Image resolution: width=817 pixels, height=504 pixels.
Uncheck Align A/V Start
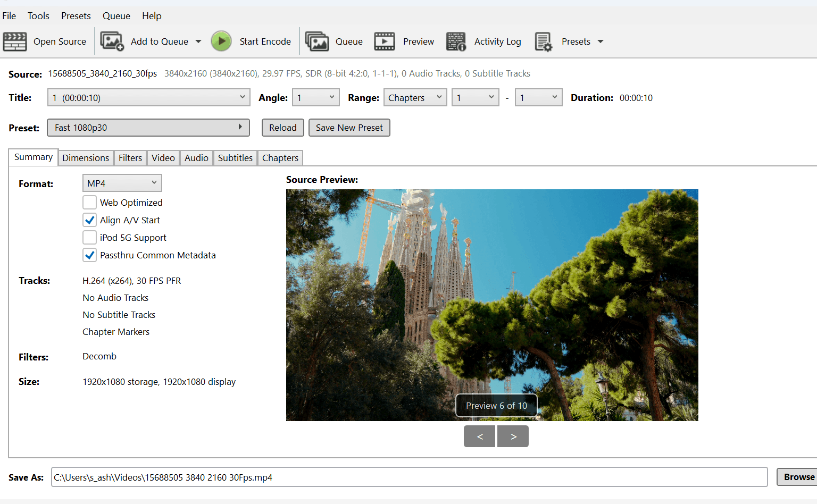[89, 220]
